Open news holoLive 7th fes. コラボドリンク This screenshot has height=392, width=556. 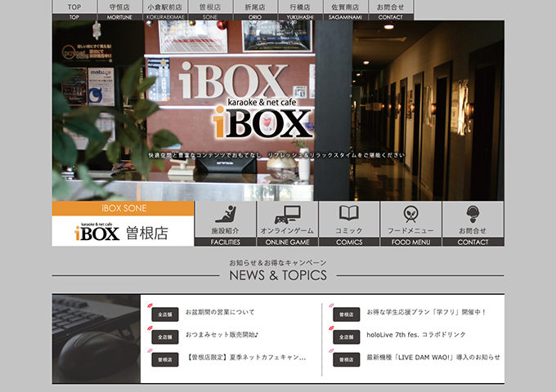tap(416, 335)
